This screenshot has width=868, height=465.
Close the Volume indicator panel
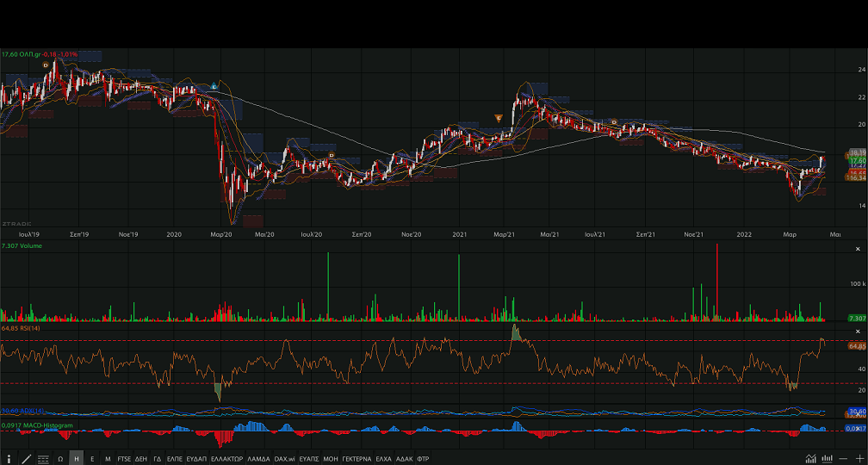(858, 246)
